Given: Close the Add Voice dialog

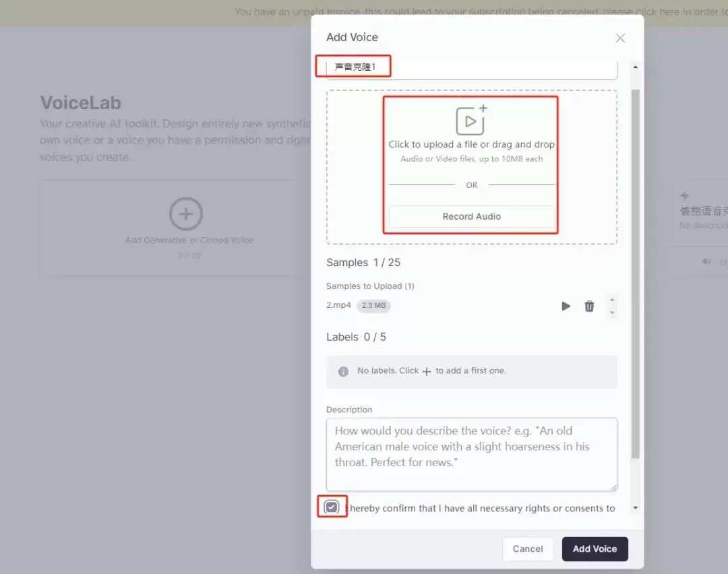Looking at the screenshot, I should pos(620,38).
